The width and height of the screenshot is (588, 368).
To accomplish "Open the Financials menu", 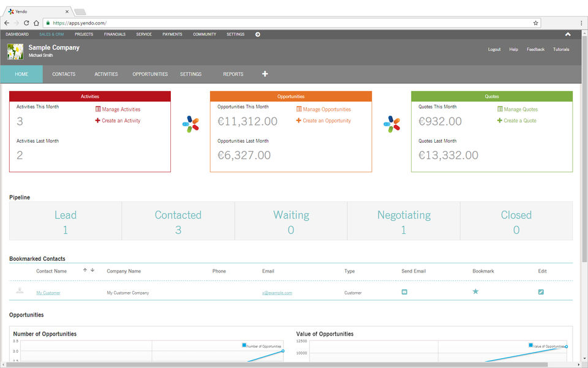I will (115, 34).
